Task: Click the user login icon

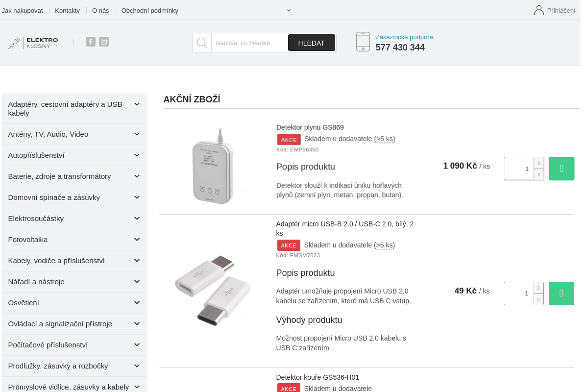Action: coord(539,10)
